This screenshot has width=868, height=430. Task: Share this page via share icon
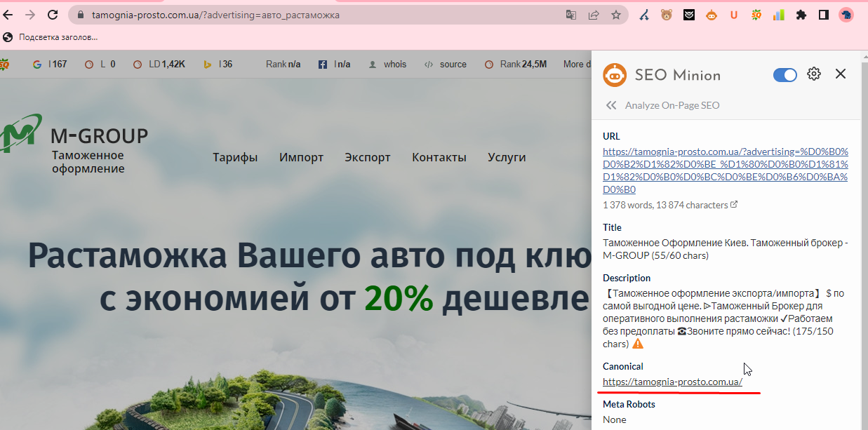594,15
